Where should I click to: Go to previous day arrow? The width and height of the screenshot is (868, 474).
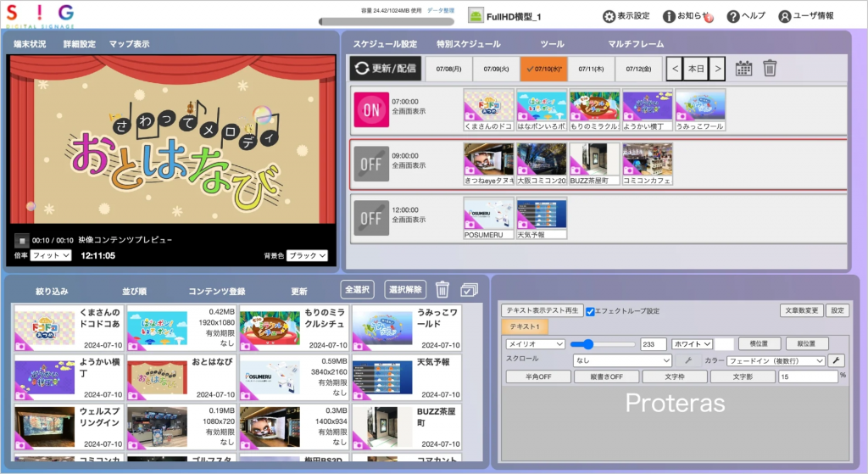674,69
